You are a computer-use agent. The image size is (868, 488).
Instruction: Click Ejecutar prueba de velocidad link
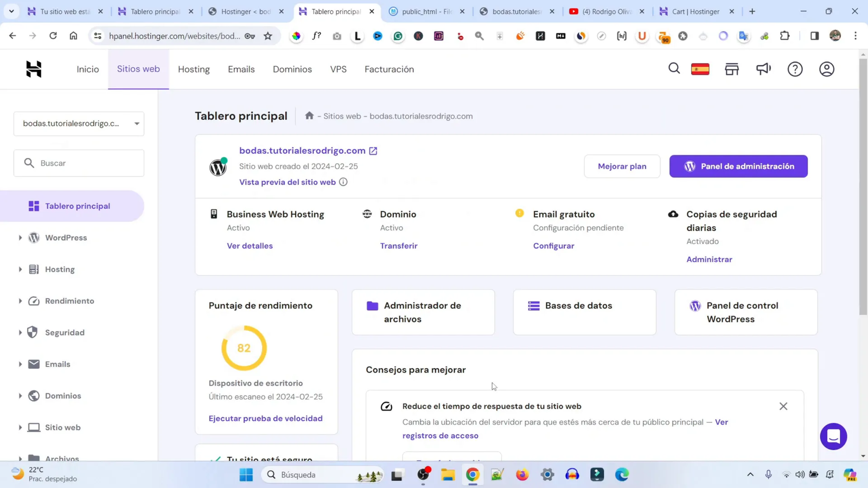(266, 419)
